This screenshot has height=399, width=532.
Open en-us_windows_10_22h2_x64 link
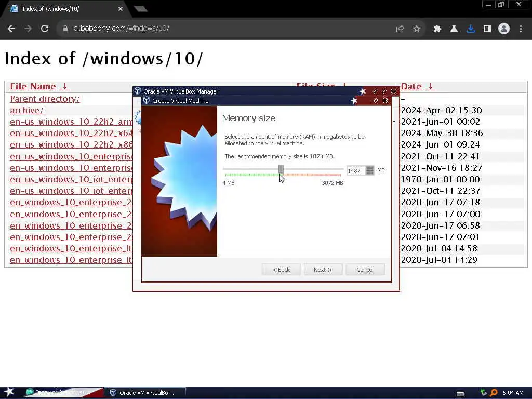(x=71, y=133)
